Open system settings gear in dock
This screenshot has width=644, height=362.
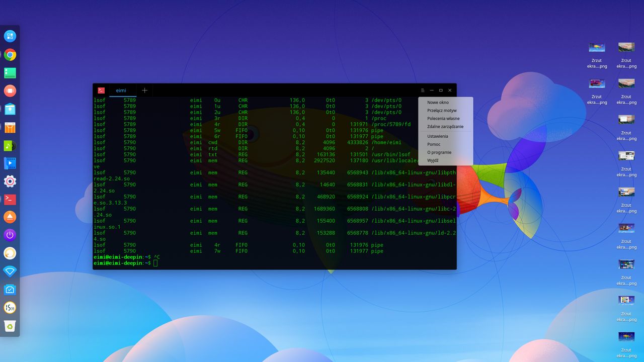10,182
